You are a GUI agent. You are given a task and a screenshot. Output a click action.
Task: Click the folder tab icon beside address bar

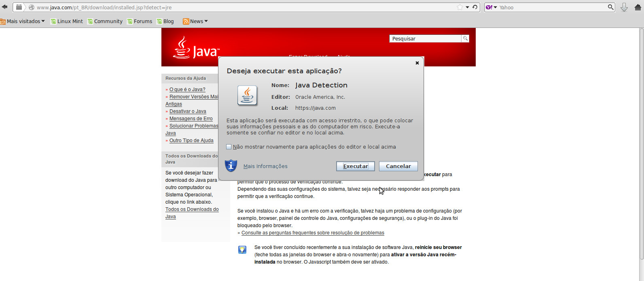(x=19, y=7)
